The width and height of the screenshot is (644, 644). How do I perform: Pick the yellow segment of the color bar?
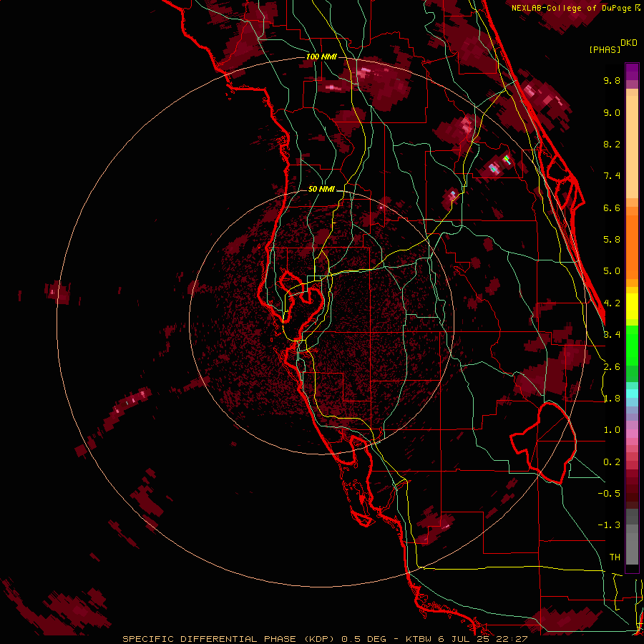click(632, 306)
